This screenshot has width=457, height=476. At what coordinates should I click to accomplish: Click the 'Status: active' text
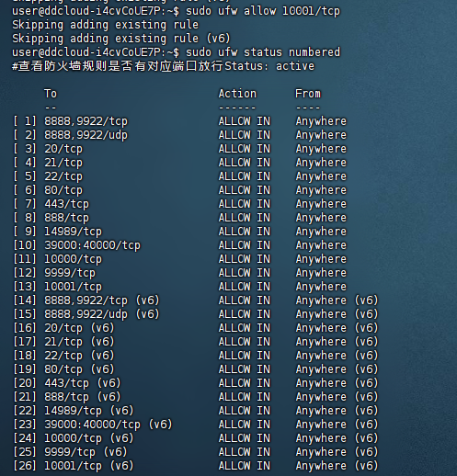[x=269, y=66]
